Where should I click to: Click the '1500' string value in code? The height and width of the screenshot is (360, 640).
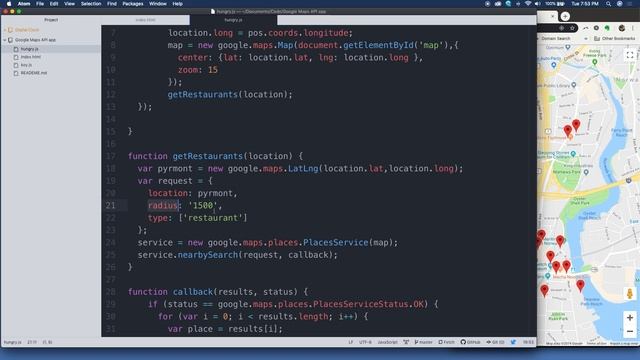203,205
